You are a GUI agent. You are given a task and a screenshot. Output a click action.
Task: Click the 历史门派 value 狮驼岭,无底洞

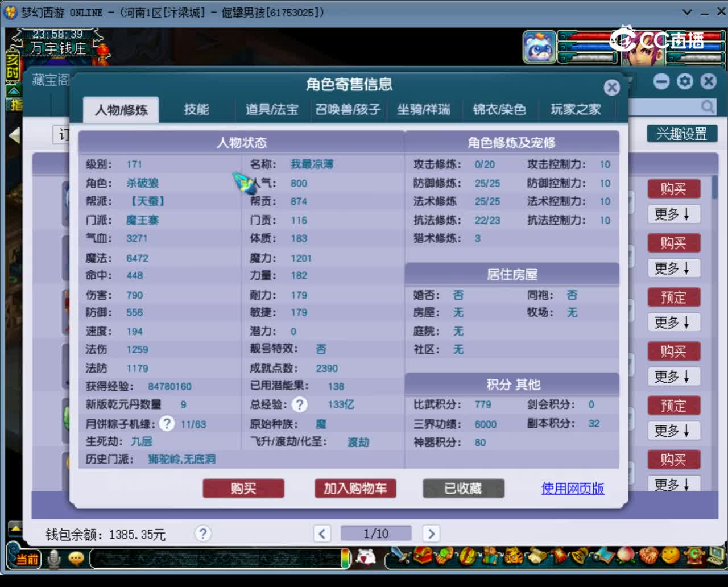click(181, 459)
